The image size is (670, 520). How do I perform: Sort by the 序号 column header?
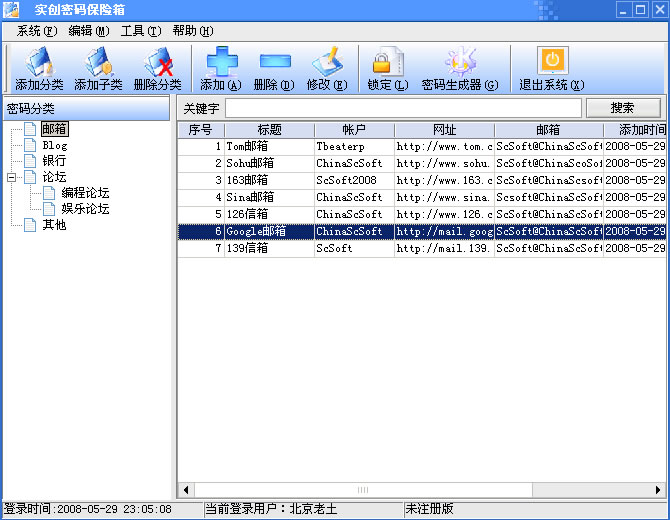(201, 130)
